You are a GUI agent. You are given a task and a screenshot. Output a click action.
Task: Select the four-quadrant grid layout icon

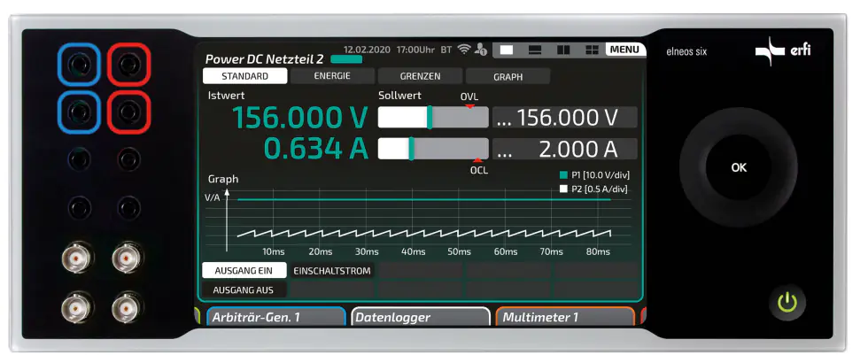pyautogui.click(x=590, y=50)
